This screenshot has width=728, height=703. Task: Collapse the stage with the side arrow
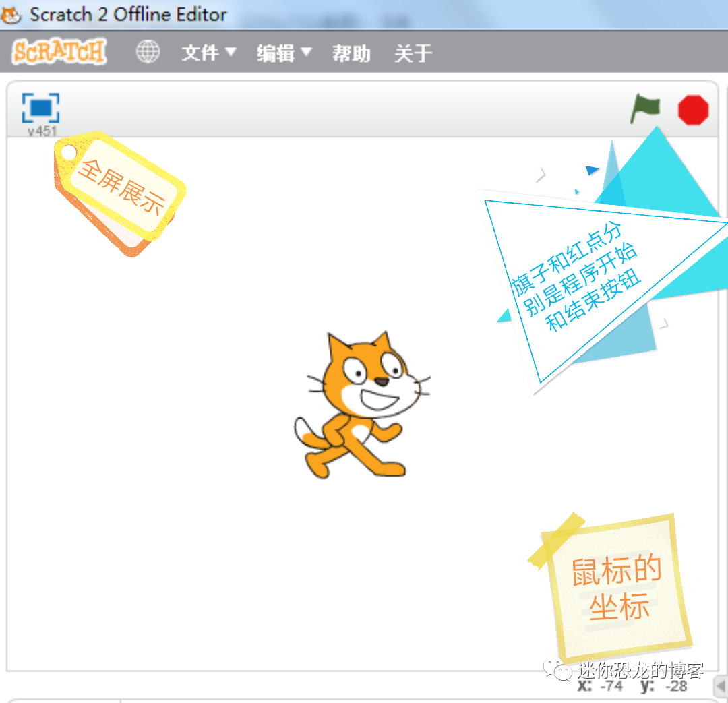pos(721,686)
